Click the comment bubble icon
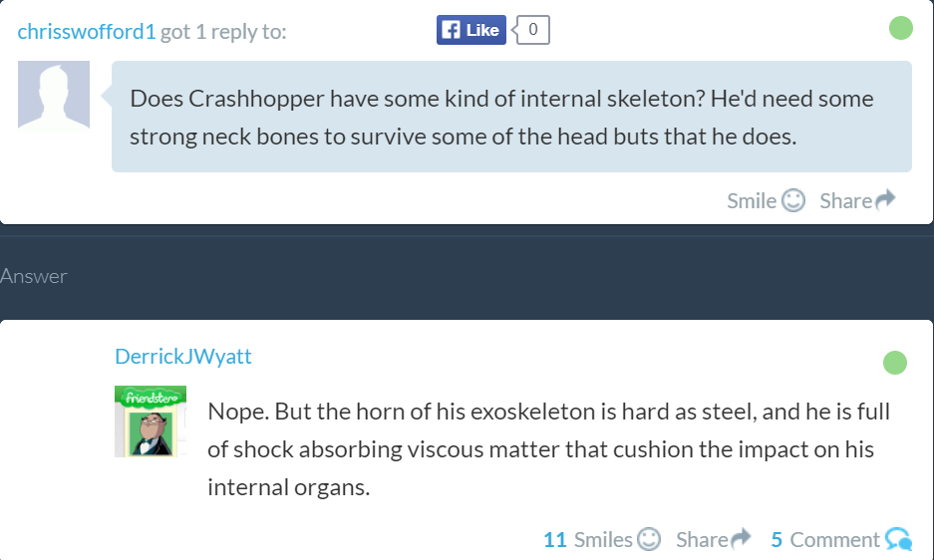Viewport: 934px width, 560px height. [x=898, y=539]
